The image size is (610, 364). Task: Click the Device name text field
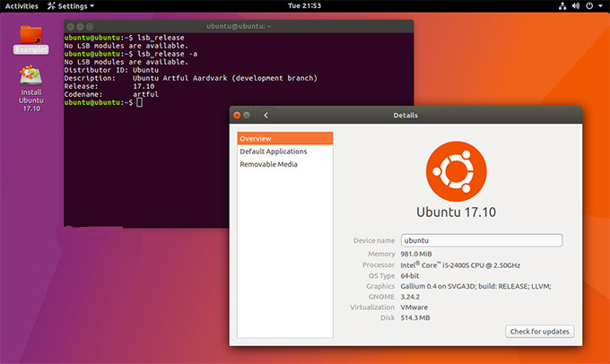pos(481,240)
